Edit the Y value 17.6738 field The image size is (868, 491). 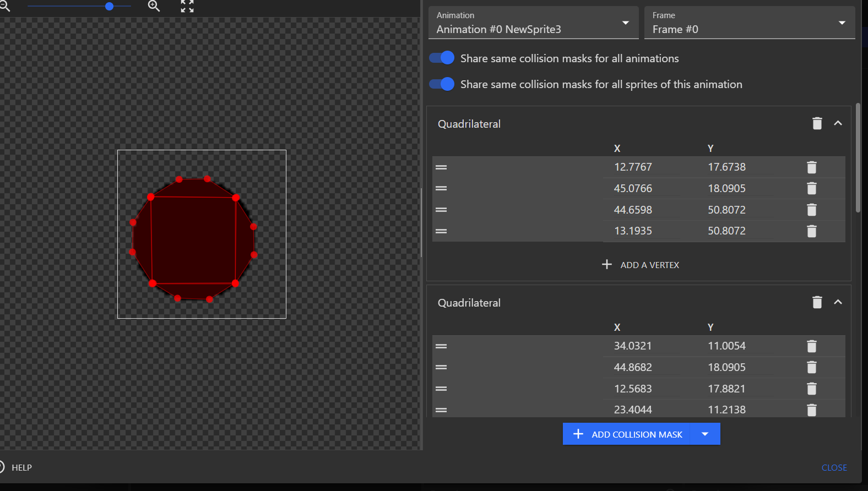pos(726,167)
